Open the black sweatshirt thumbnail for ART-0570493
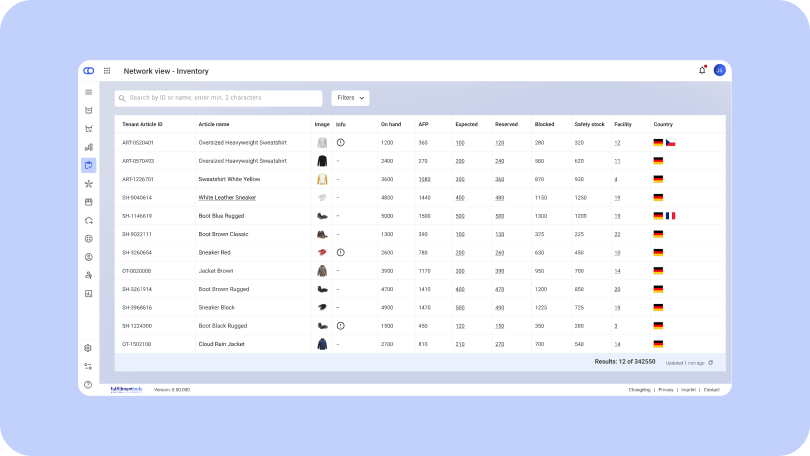Screen dimensions: 810x456 322,161
